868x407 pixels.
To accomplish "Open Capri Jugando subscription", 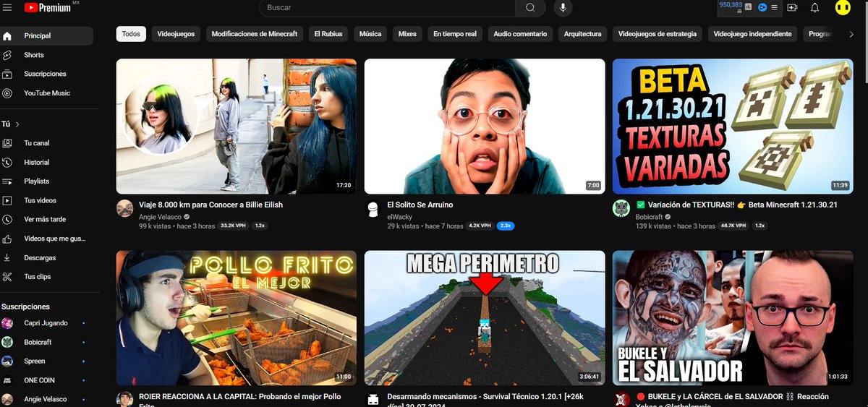I will [47, 323].
